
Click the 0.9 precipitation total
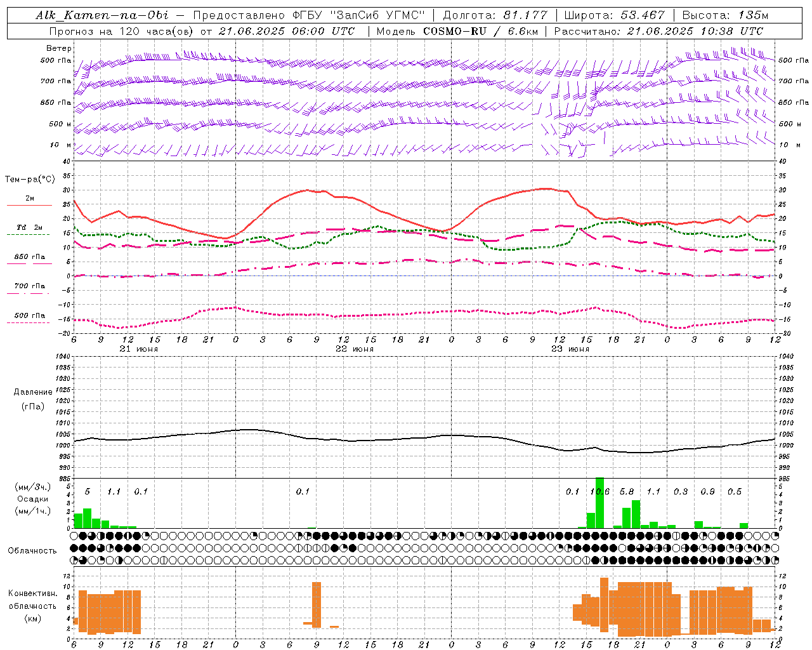tap(708, 492)
